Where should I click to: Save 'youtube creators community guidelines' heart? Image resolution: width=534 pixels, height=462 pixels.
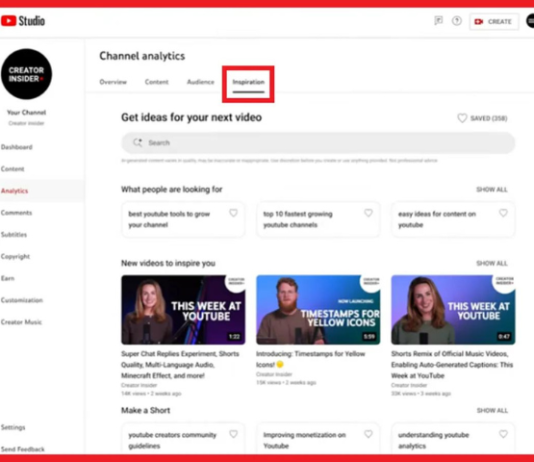(233, 434)
